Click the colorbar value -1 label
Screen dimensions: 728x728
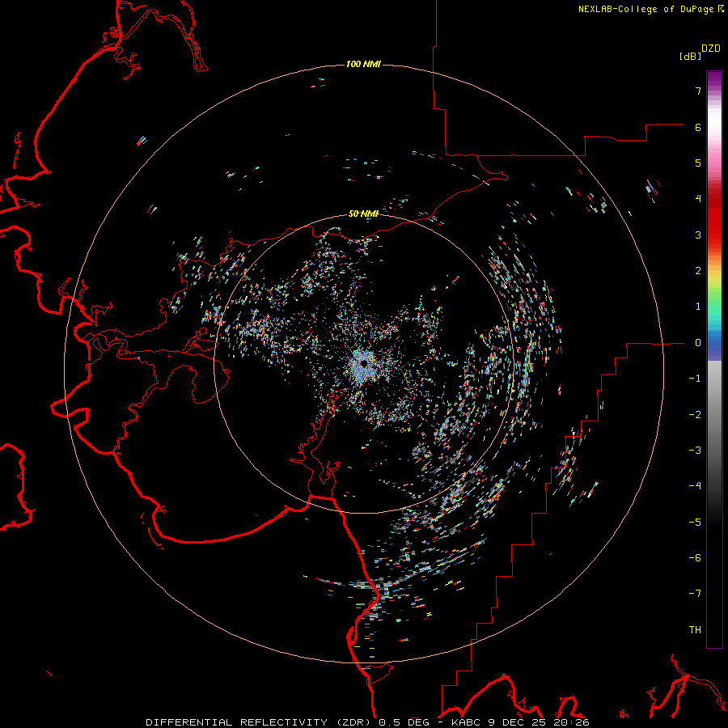[695, 379]
